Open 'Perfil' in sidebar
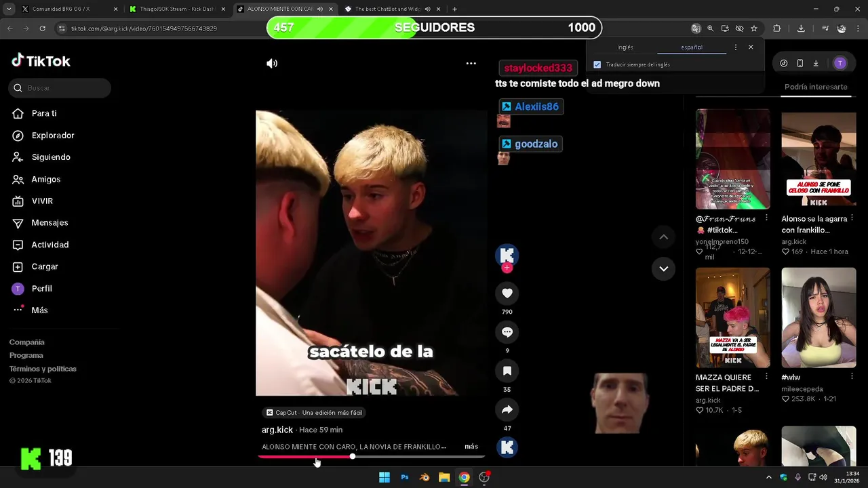 click(41, 289)
